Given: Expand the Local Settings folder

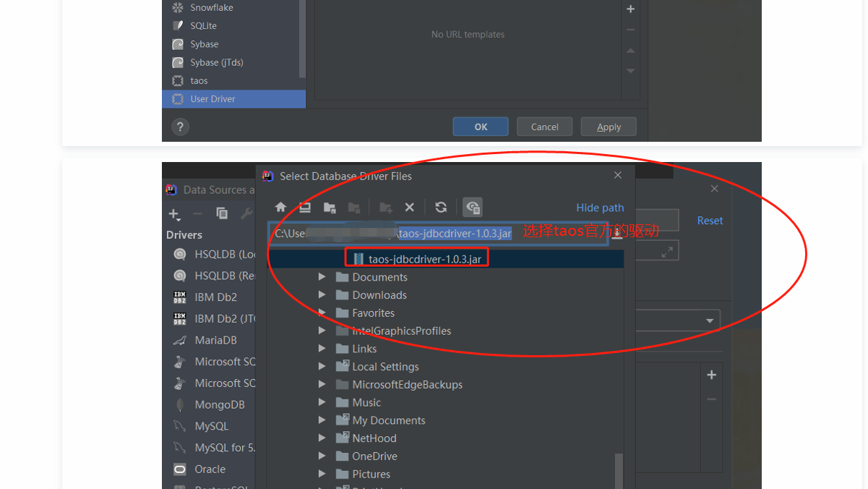Looking at the screenshot, I should pos(322,367).
